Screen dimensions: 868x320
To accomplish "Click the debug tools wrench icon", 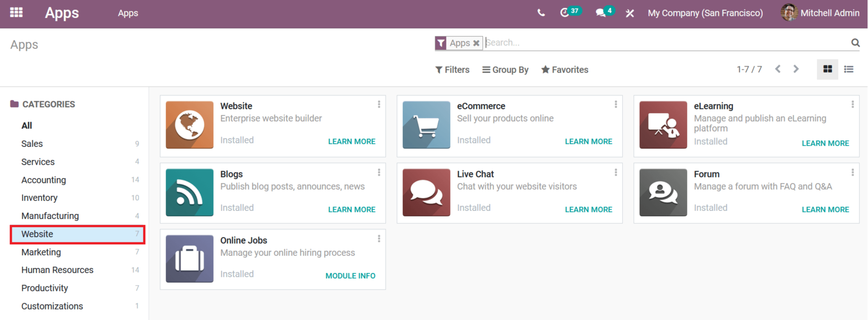I will click(630, 13).
